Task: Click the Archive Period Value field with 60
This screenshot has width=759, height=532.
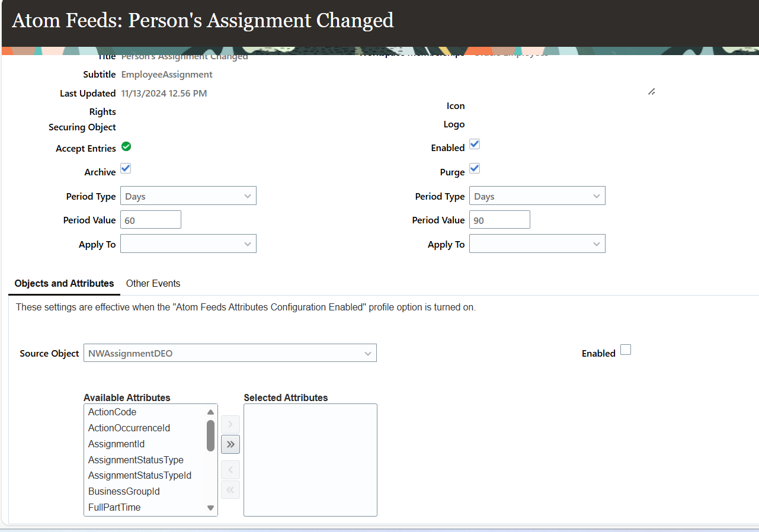Action: pyautogui.click(x=150, y=220)
